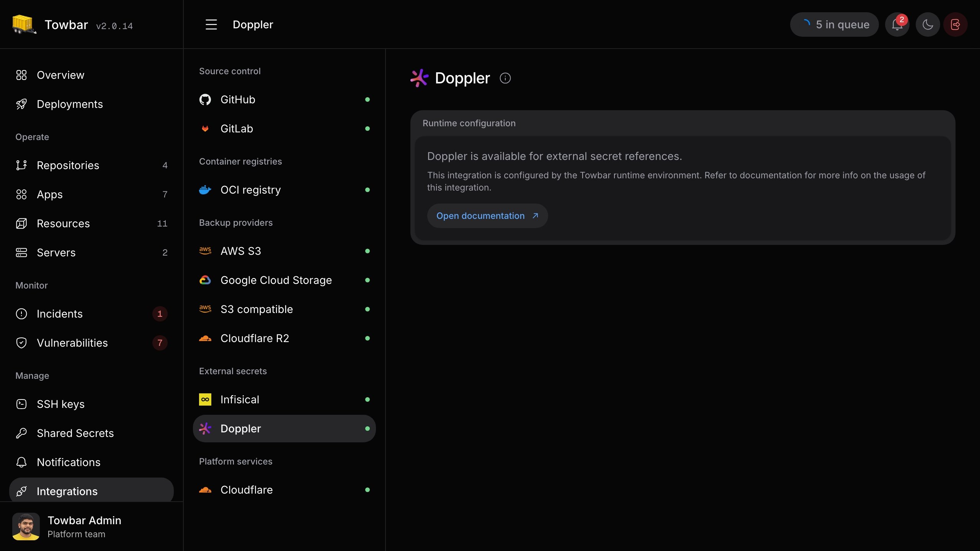
Task: Click the SSH keys terminal icon
Action: point(21,404)
